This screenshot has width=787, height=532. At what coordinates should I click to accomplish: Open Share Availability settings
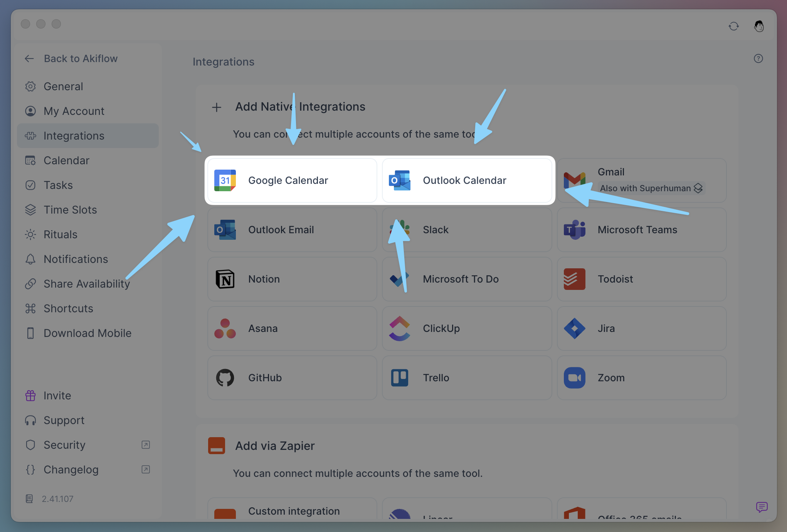point(88,284)
